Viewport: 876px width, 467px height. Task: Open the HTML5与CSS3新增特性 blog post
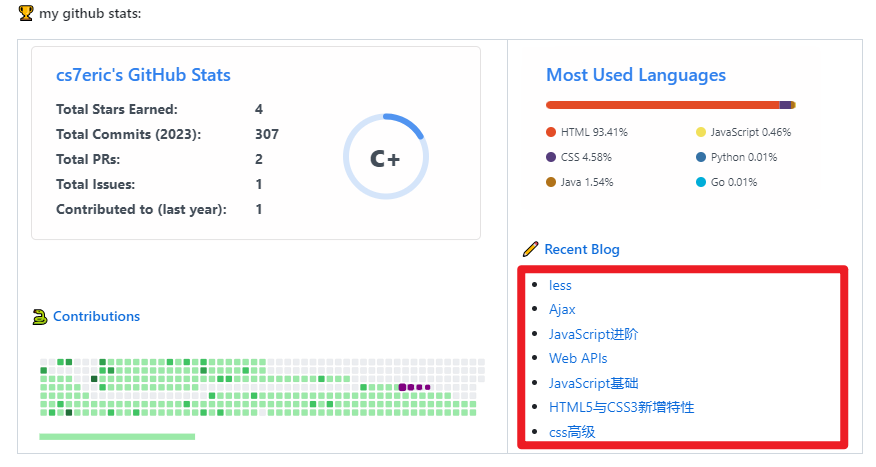click(621, 407)
